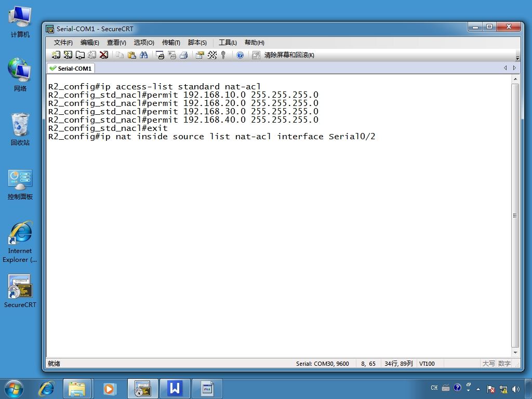Image resolution: width=532 pixels, height=399 pixels.
Task: Click the 控制面板 desktop icon
Action: point(20,185)
